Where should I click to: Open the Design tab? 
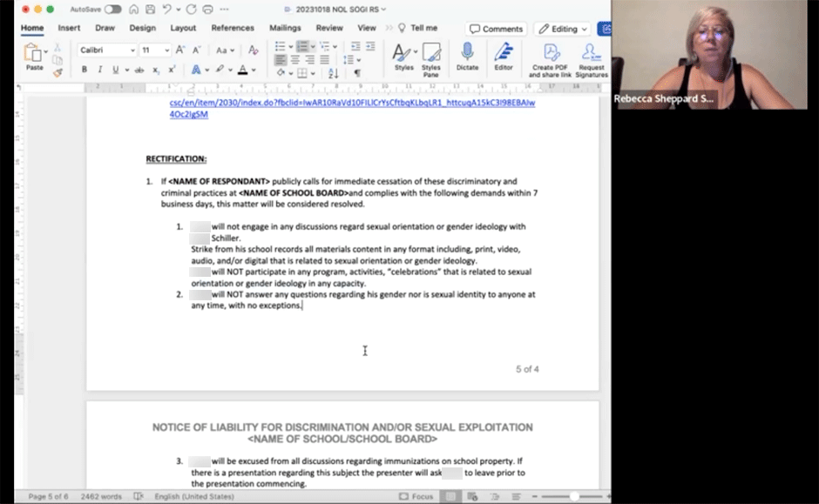pos(143,28)
